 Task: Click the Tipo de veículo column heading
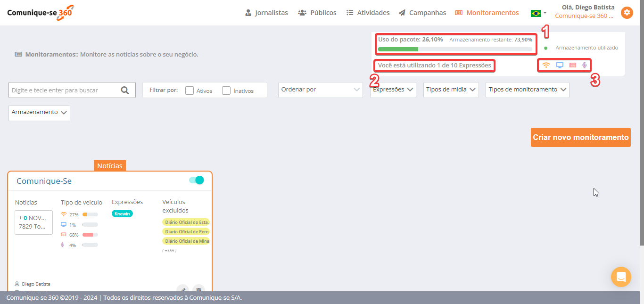[x=82, y=202]
